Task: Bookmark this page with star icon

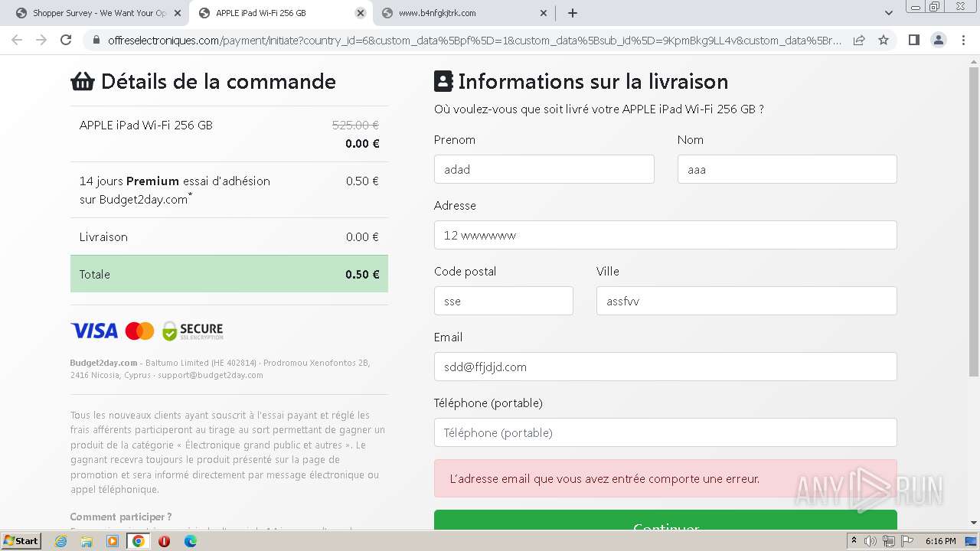Action: (x=884, y=40)
